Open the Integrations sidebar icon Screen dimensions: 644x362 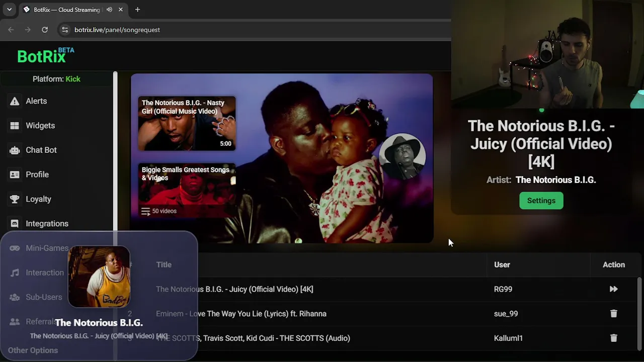click(x=15, y=224)
